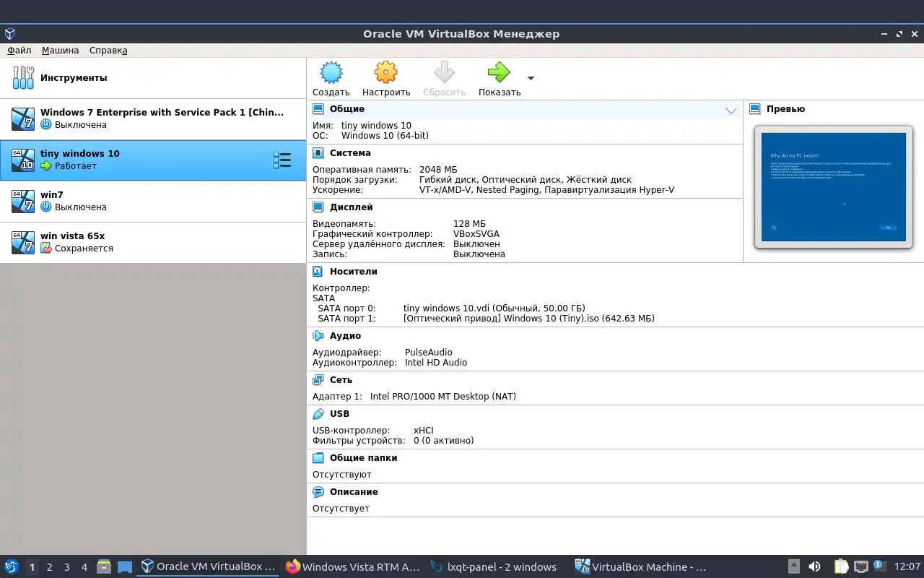Switch to VirtualBox Machine taskbar entry
This screenshot has width=924, height=578.
(642, 567)
